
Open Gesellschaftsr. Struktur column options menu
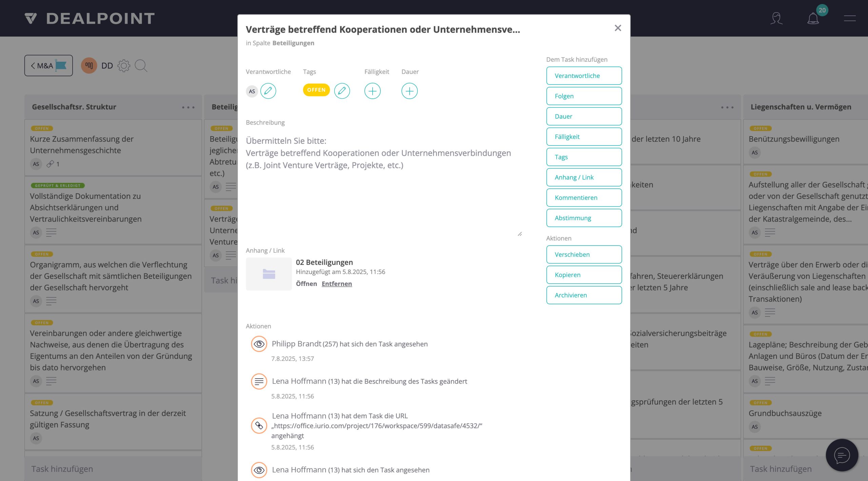[x=188, y=108]
